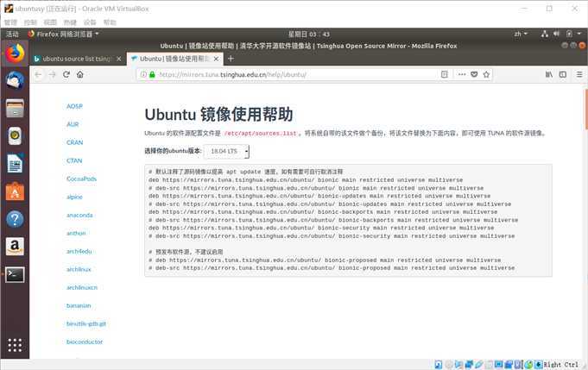Open the anaconda mirror help link
Image resolution: width=588 pixels, height=370 pixels.
tap(79, 215)
